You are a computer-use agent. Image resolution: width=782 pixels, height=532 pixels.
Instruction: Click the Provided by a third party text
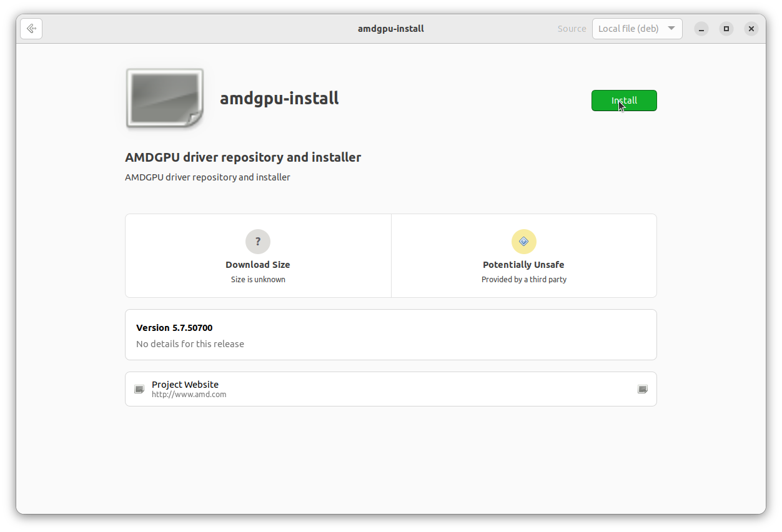[523, 279]
